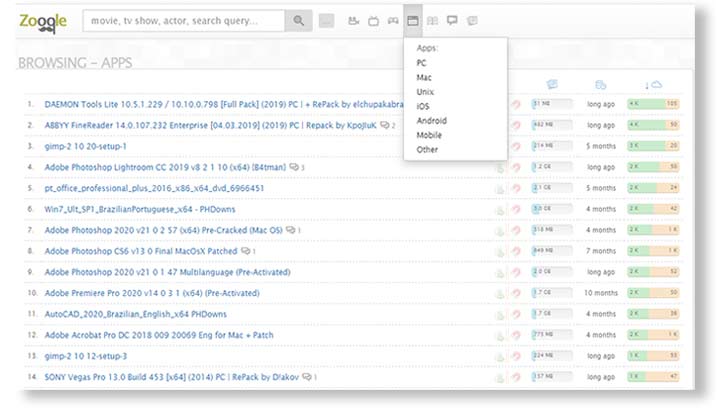The width and height of the screenshot is (720, 410).
Task: Click seed bar of DAEMON Tools row
Action: 653,104
